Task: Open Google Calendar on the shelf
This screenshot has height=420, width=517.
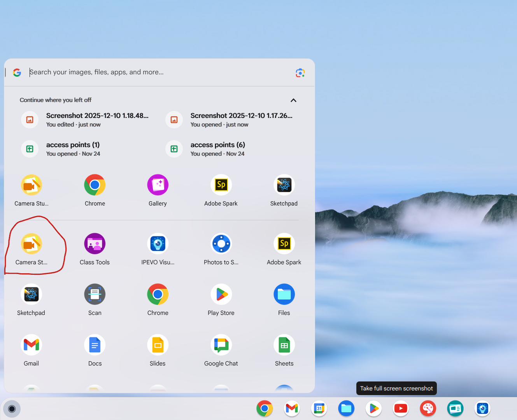Action: click(x=319, y=408)
